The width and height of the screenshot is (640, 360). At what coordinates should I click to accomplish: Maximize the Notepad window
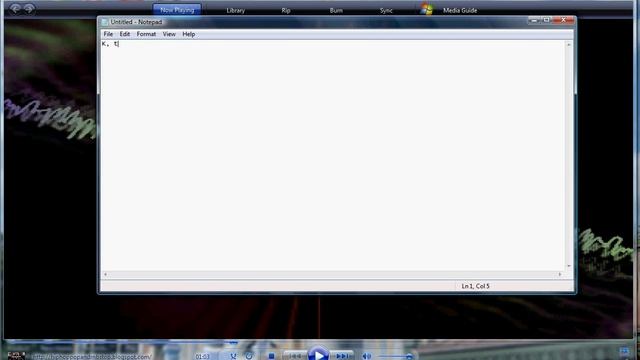point(546,20)
